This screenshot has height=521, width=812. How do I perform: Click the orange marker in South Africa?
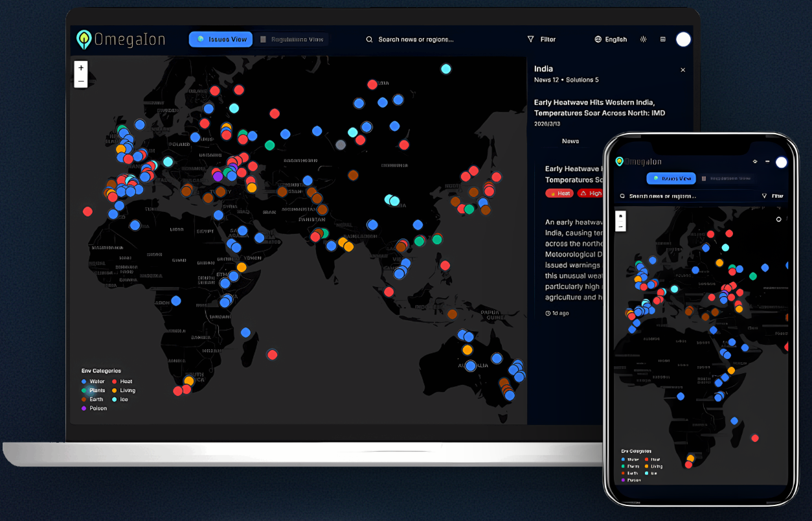tap(189, 381)
